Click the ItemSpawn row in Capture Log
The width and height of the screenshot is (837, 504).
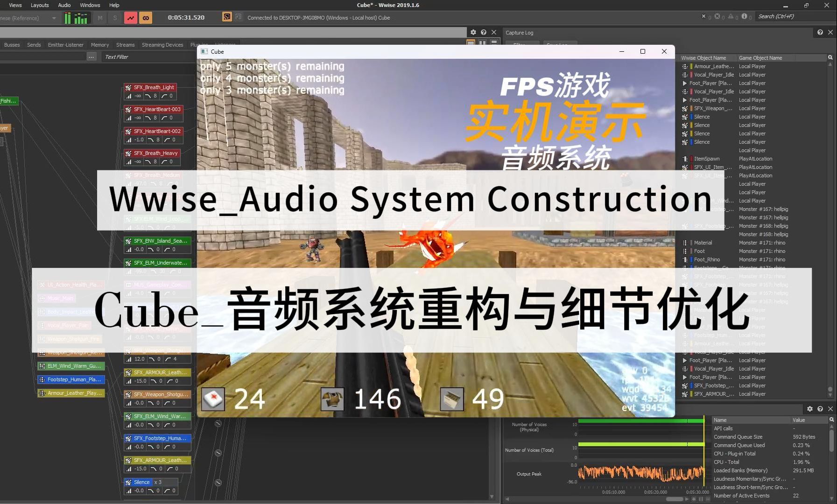[753, 159]
